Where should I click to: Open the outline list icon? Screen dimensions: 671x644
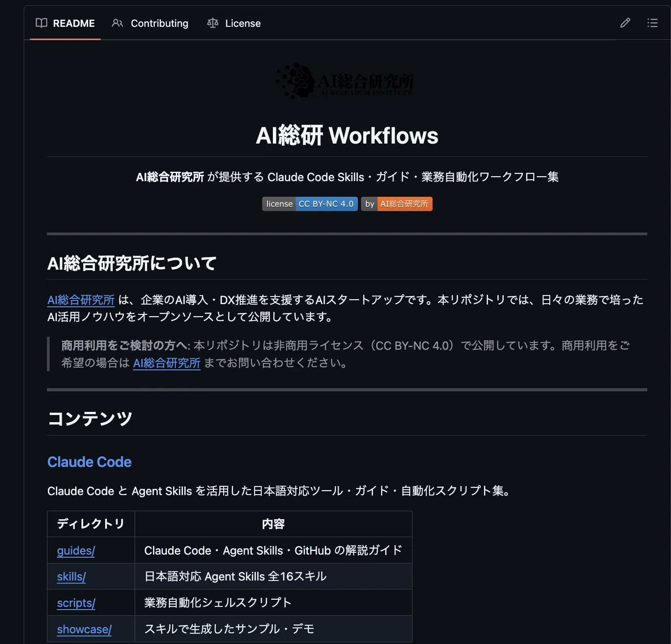click(652, 23)
